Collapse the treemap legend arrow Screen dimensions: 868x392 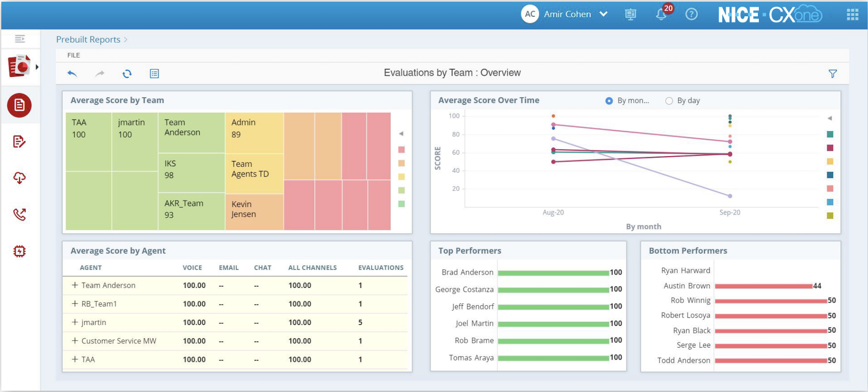[401, 134]
